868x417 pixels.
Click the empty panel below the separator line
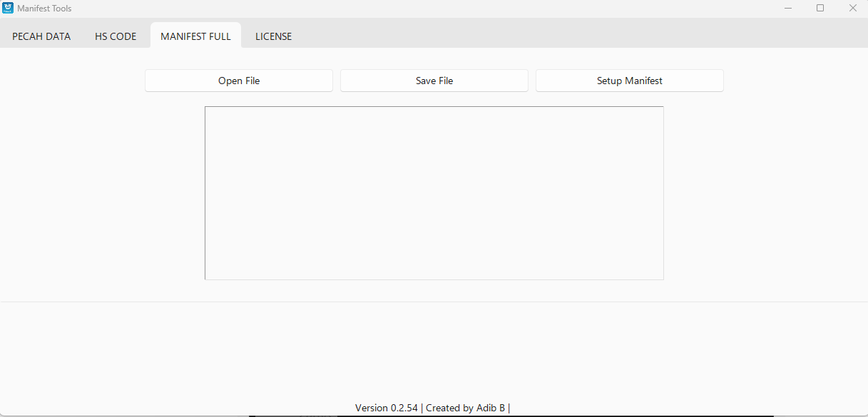pyautogui.click(x=434, y=349)
